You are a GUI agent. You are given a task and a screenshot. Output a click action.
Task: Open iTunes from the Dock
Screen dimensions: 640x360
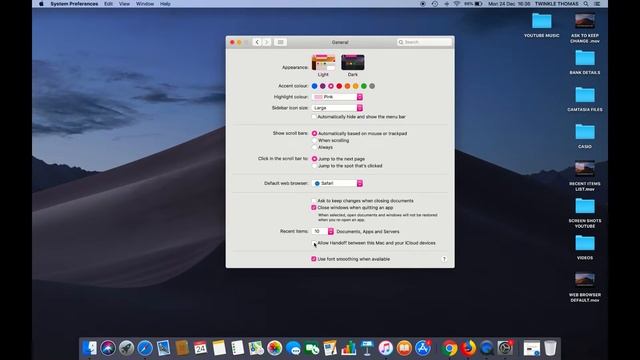click(x=385, y=348)
